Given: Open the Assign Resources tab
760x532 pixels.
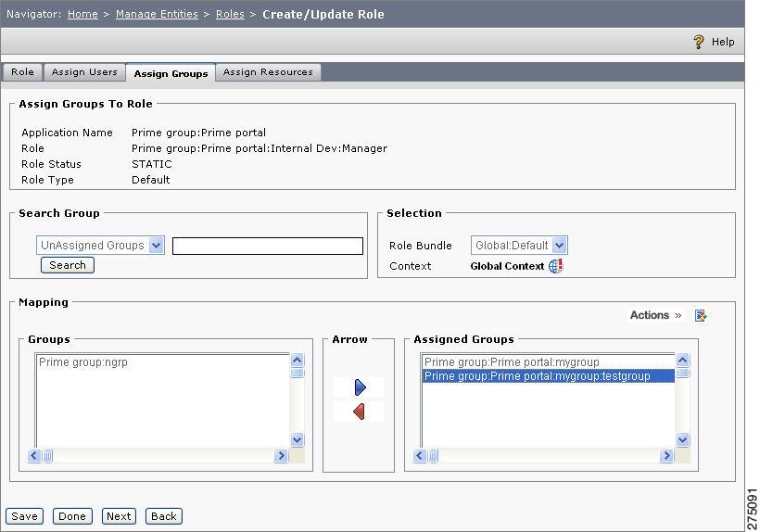Looking at the screenshot, I should pyautogui.click(x=268, y=72).
